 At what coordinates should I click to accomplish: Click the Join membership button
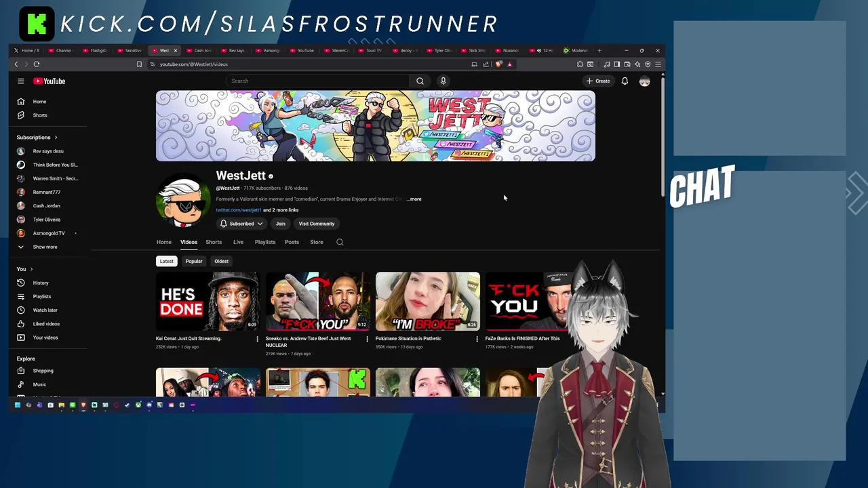point(280,224)
